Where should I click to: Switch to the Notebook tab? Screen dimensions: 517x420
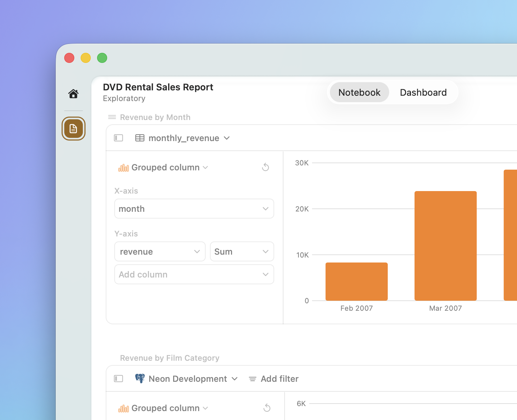tap(359, 92)
